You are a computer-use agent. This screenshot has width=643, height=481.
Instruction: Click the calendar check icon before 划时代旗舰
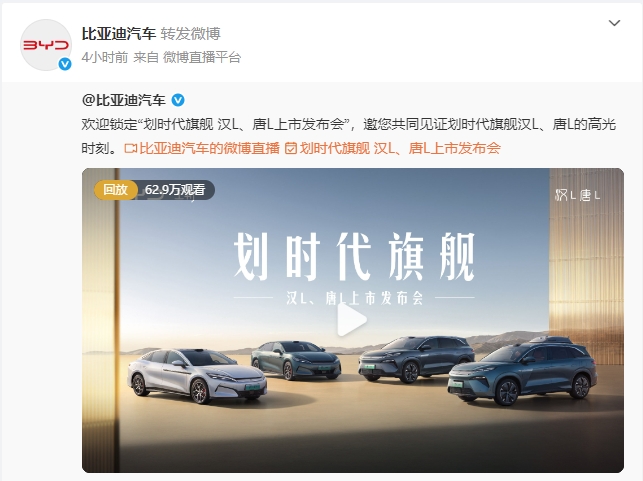click(x=291, y=148)
